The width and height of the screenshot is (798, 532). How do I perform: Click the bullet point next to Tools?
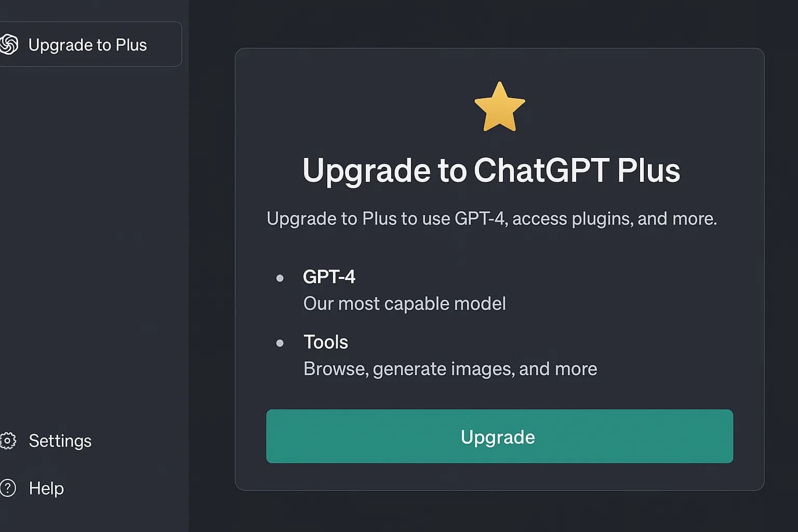(x=280, y=343)
